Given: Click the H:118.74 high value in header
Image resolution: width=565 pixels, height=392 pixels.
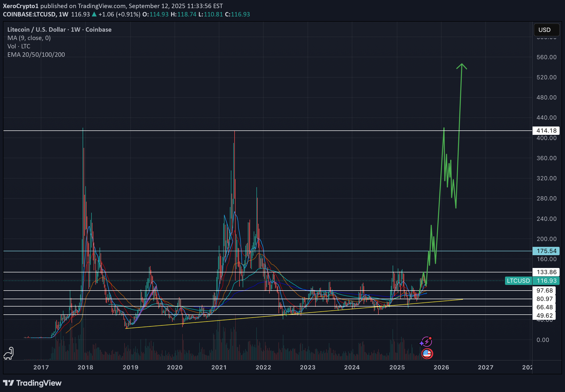Looking at the screenshot, I should (x=183, y=14).
